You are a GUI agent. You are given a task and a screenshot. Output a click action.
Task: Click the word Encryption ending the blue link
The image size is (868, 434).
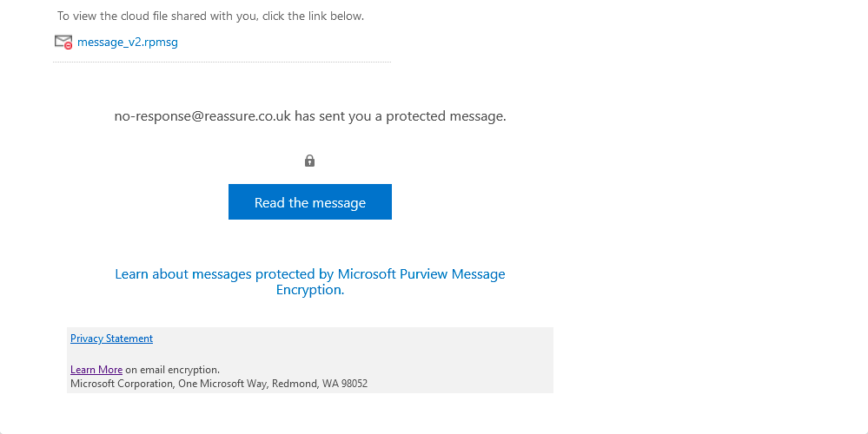(308, 290)
